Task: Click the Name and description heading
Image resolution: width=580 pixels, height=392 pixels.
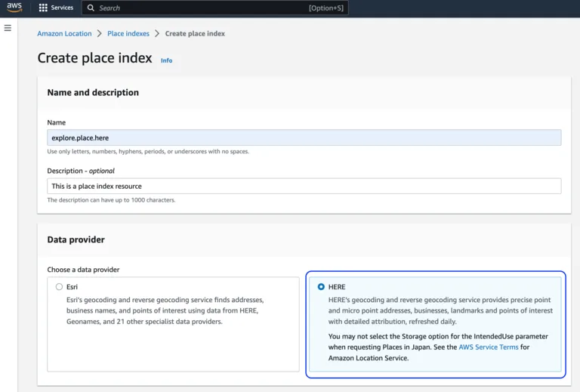Action: click(93, 92)
